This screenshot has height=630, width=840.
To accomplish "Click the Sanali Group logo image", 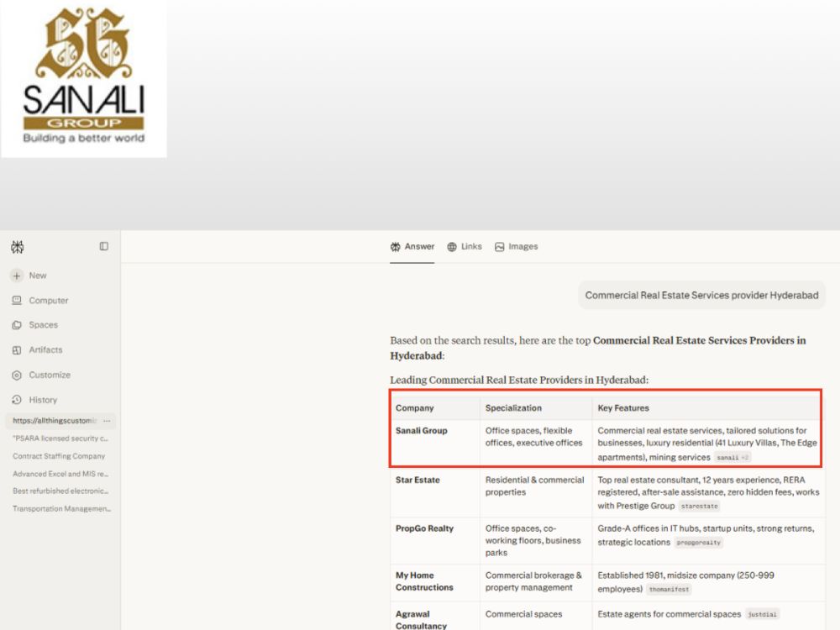I will coord(83,79).
